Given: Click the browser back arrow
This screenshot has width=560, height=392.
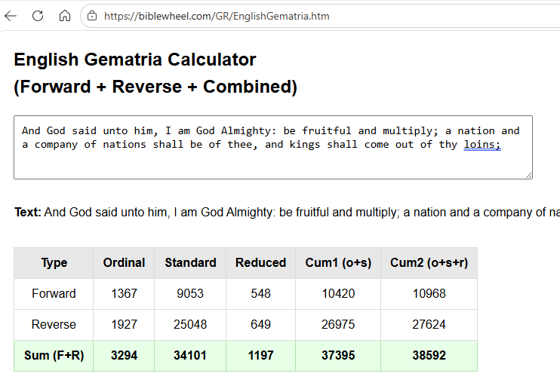Looking at the screenshot, I should [11, 16].
